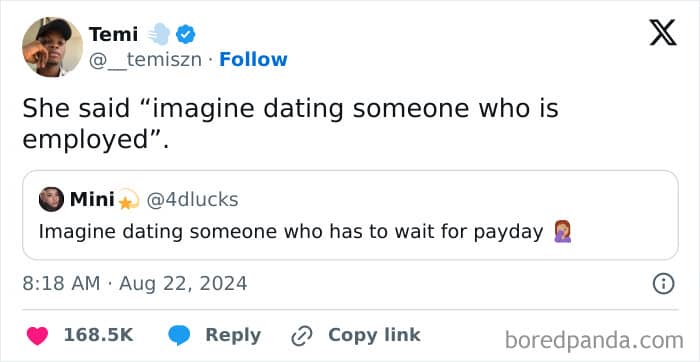Click the Temi display name
Screen dimensions: 700x362
tap(113, 34)
